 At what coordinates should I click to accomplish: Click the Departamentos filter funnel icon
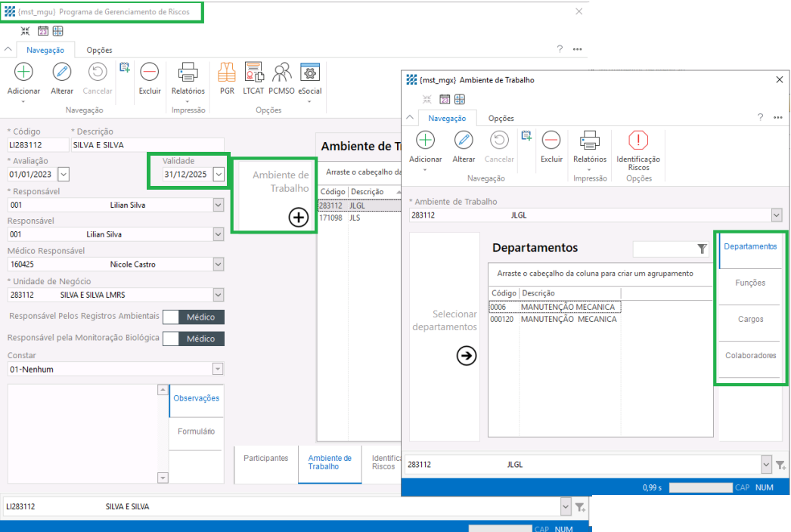click(702, 249)
